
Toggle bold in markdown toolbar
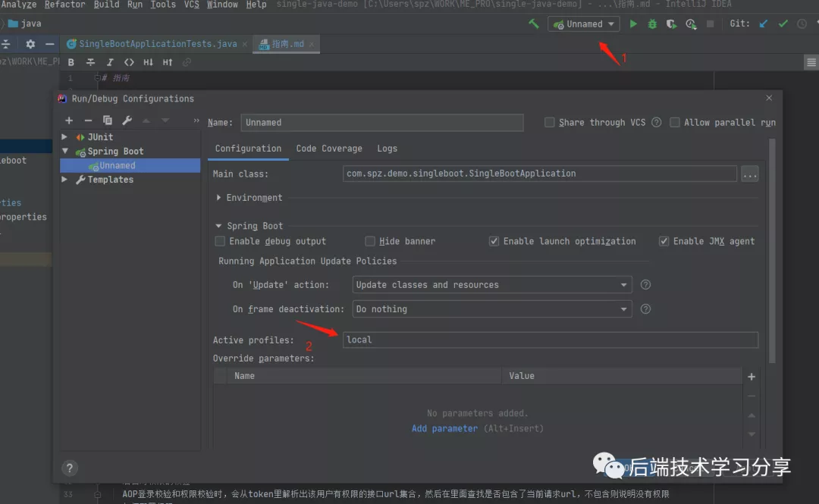(x=71, y=62)
